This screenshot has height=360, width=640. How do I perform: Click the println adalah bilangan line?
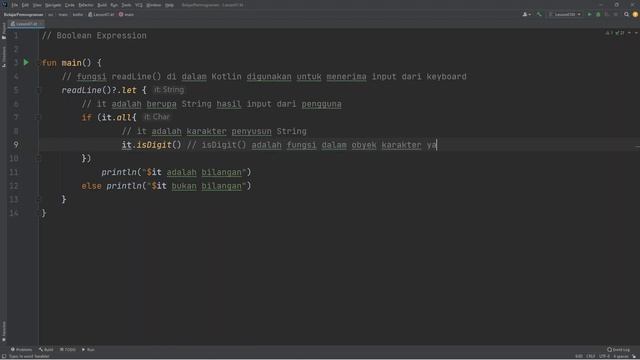176,172
